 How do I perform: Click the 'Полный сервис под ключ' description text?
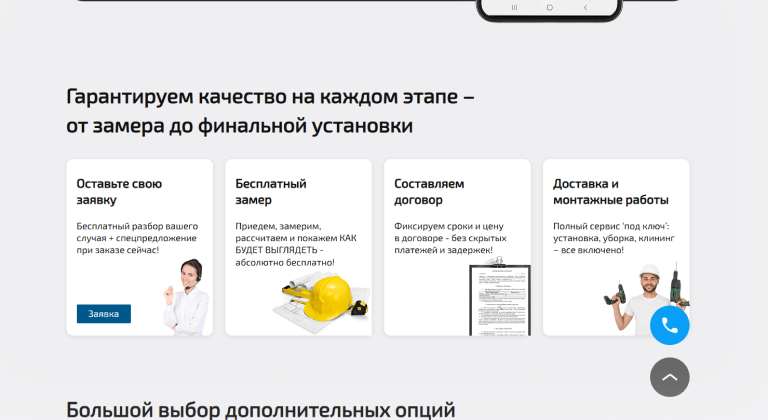pyautogui.click(x=612, y=238)
